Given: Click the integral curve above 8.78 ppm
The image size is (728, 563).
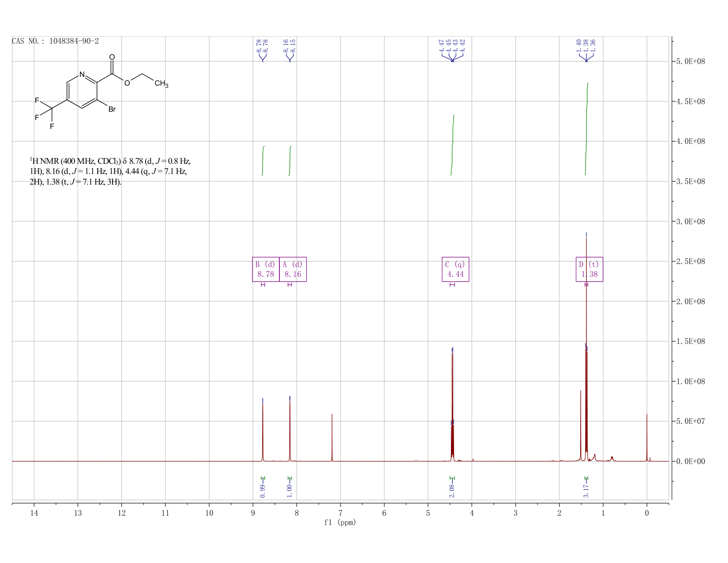Looking at the screenshot, I should (263, 160).
